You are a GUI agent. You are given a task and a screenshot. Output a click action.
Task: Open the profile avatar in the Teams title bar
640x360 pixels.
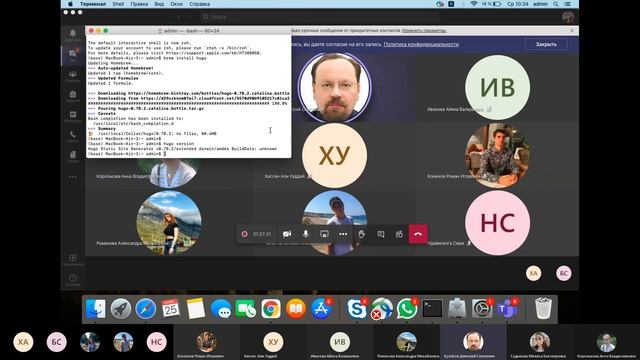pyautogui.click(x=568, y=17)
